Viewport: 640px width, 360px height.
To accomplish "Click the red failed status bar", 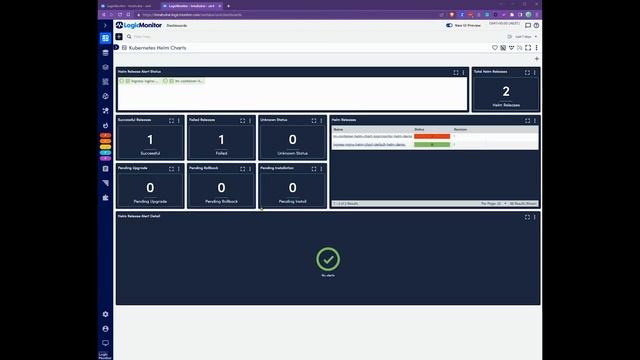I will pos(432,136).
